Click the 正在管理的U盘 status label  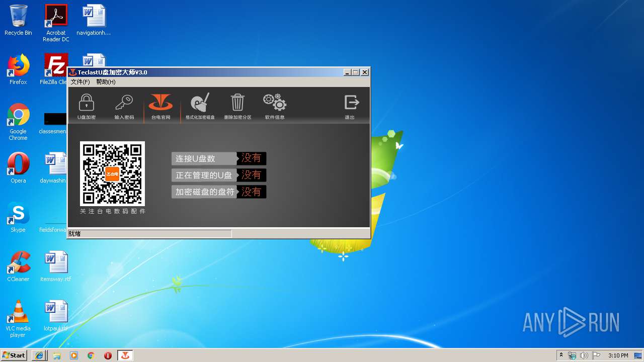[x=204, y=175]
